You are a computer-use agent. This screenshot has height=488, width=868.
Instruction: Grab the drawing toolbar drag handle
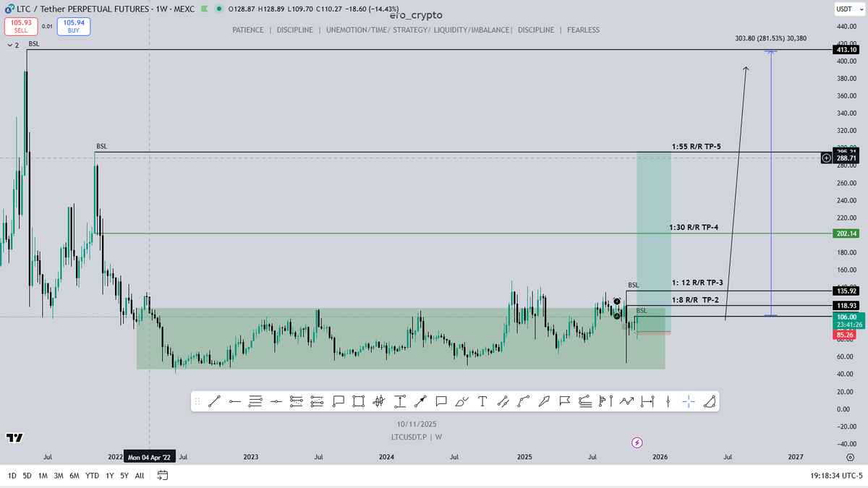[x=197, y=401]
